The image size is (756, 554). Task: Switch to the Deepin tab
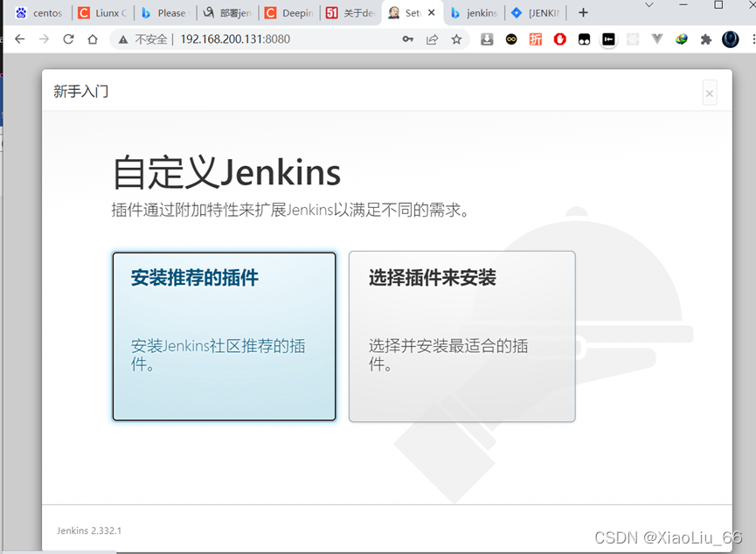point(290,13)
